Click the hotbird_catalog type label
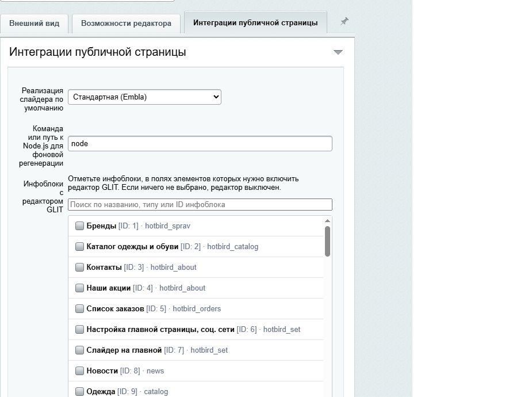Image resolution: width=532 pixels, height=397 pixels. click(233, 247)
